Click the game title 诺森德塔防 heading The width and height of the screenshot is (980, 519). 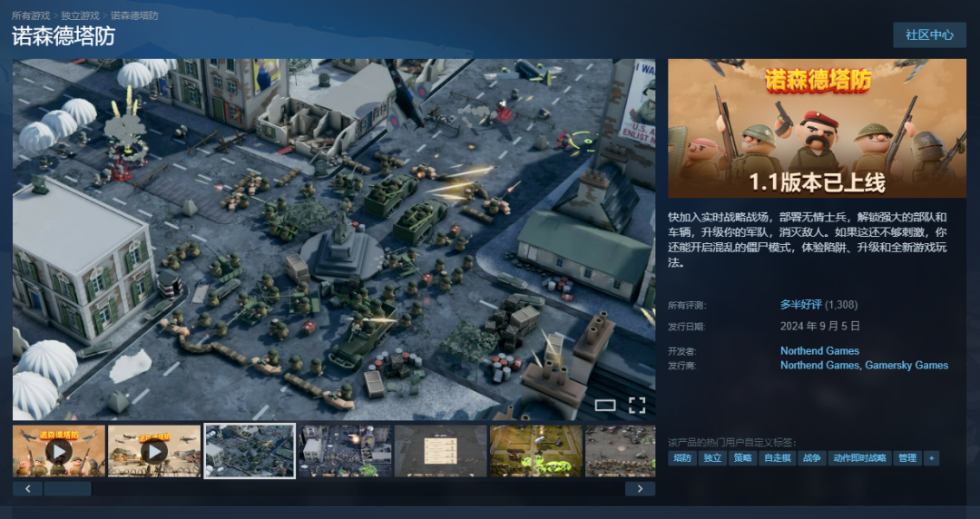[64, 36]
